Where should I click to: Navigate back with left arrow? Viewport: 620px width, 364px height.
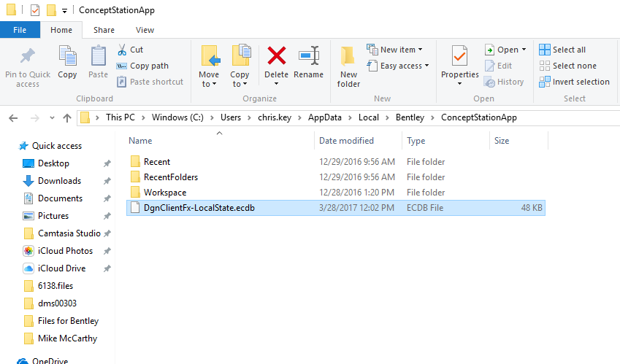[x=13, y=117]
